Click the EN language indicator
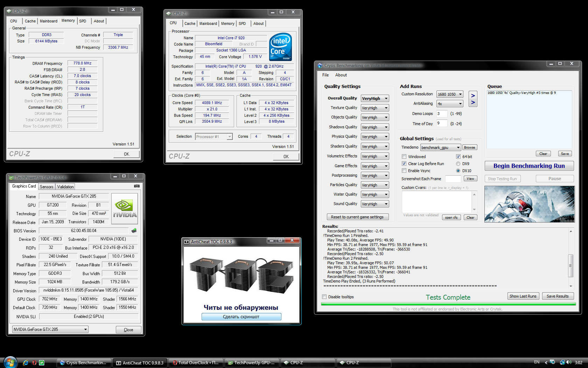Screen dimensions: 588x368 [x=537, y=362]
